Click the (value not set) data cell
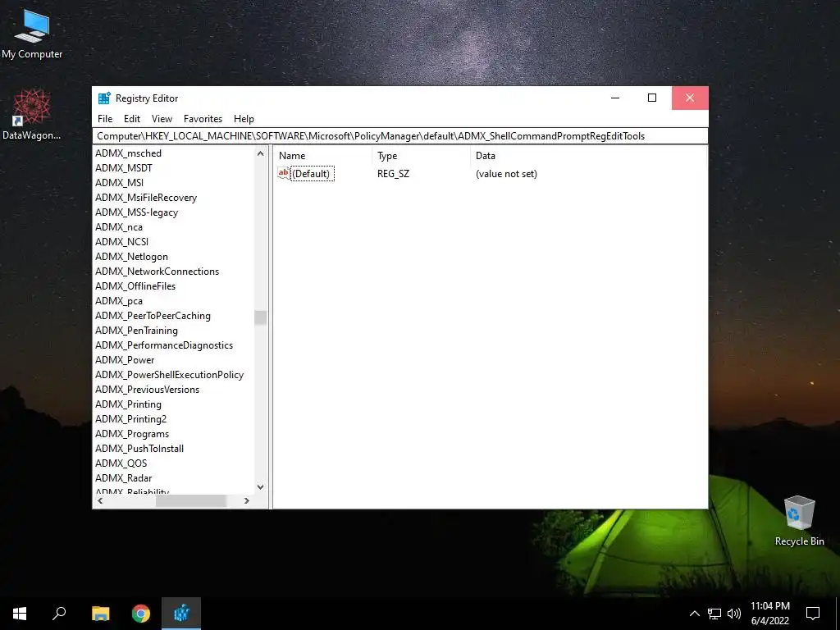Viewport: 840px width, 630px height. click(506, 174)
